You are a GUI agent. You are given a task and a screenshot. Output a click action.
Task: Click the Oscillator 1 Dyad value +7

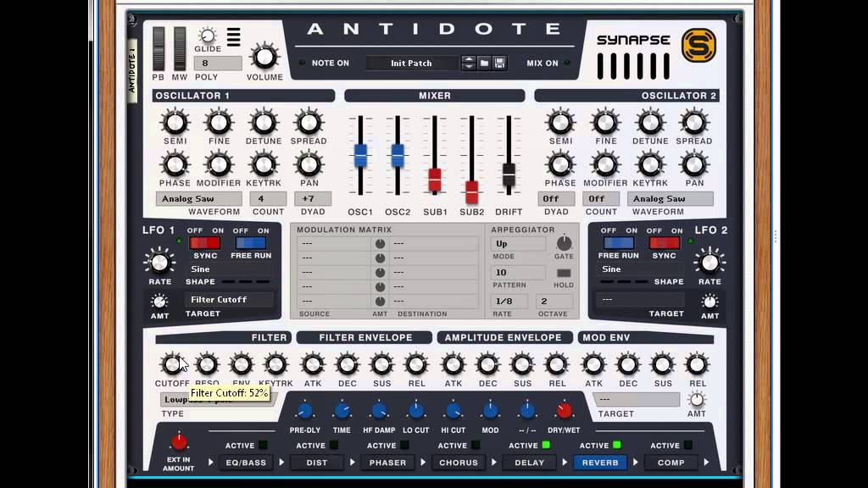[313, 198]
